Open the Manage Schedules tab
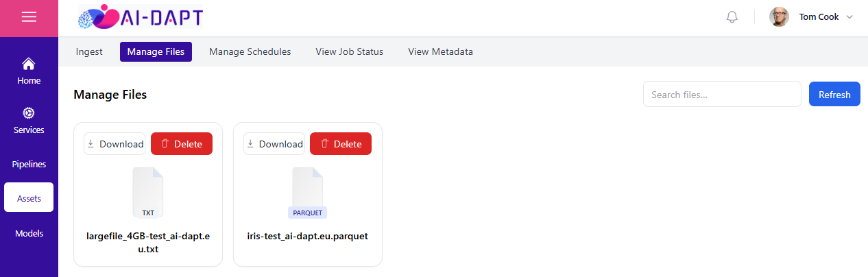Screen dimensions: 868x277 (250, 51)
